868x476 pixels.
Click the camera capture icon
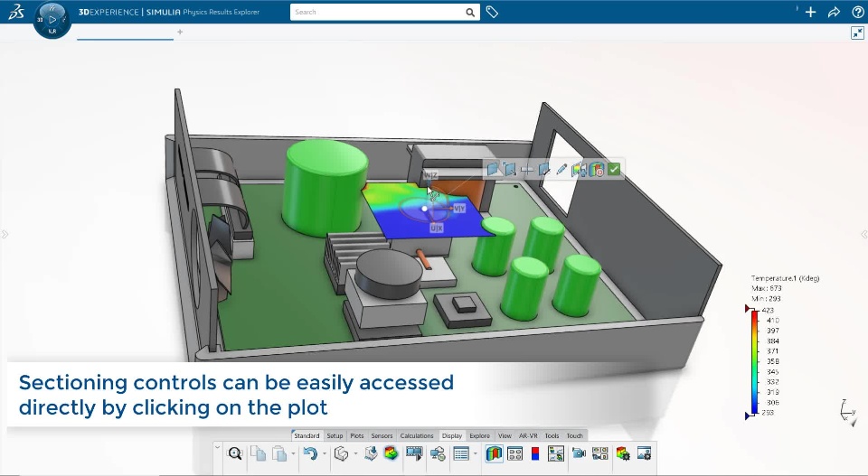[579, 454]
